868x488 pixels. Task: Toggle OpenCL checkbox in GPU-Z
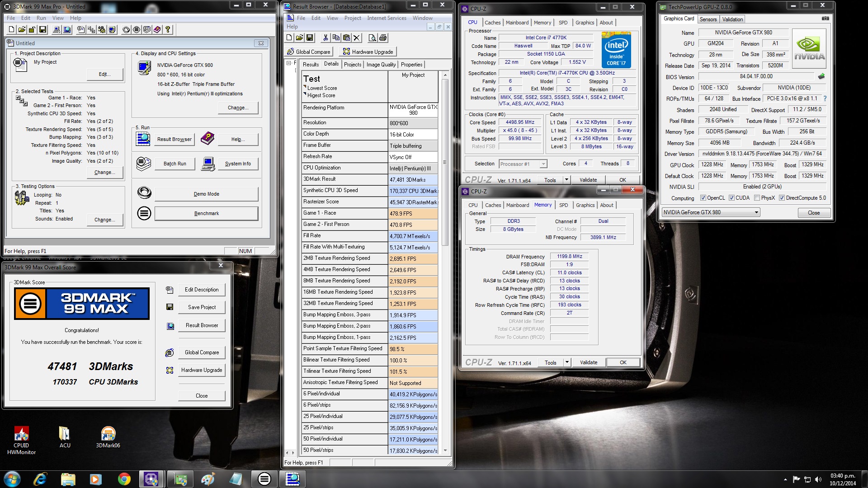pyautogui.click(x=703, y=198)
